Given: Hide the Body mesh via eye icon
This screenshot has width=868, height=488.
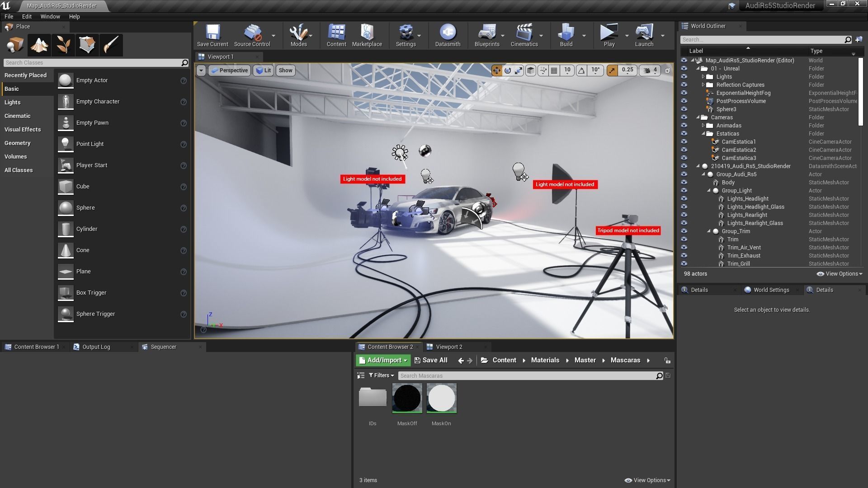Looking at the screenshot, I should [x=684, y=183].
